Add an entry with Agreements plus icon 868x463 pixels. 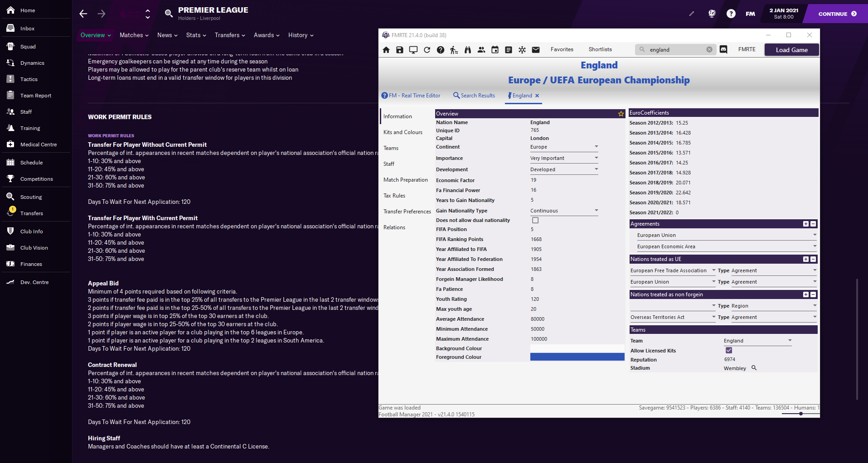pos(806,224)
